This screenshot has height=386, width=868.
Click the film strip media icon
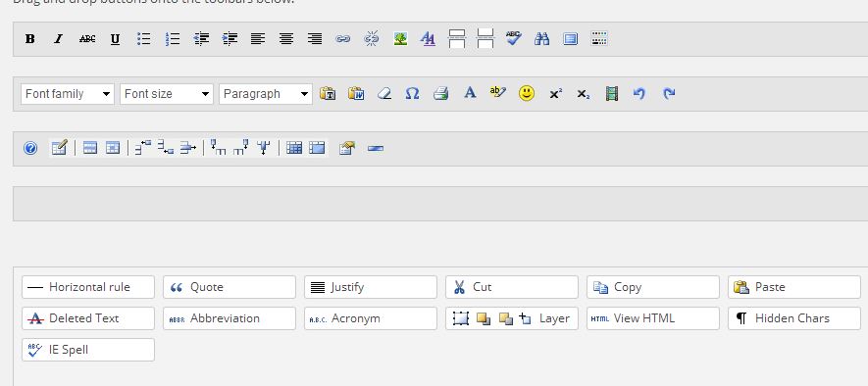(612, 93)
